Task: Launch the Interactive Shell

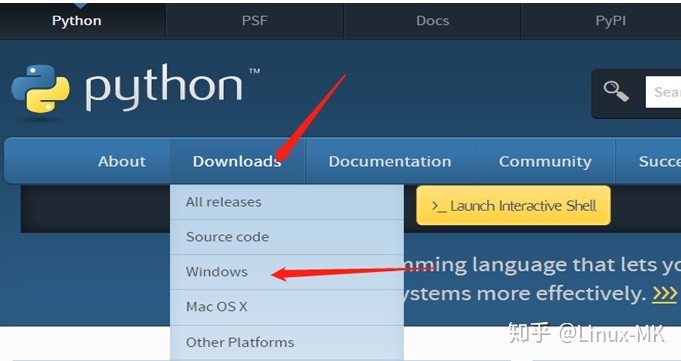Action: point(513,205)
